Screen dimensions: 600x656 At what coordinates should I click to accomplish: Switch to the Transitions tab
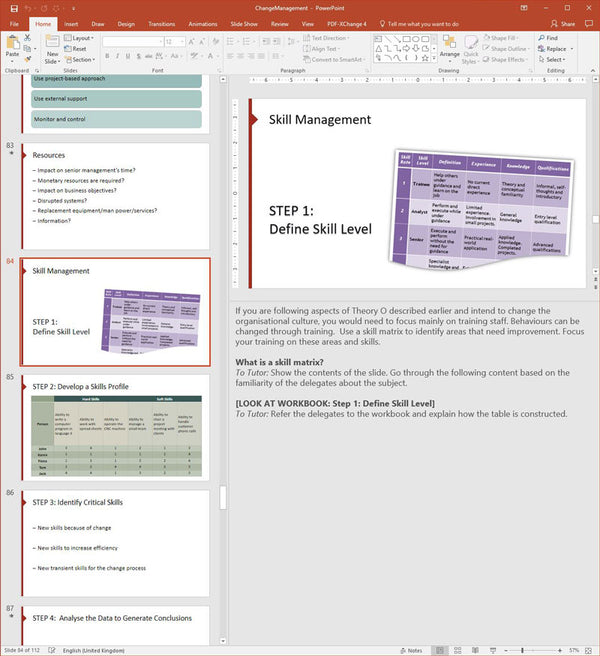(162, 24)
